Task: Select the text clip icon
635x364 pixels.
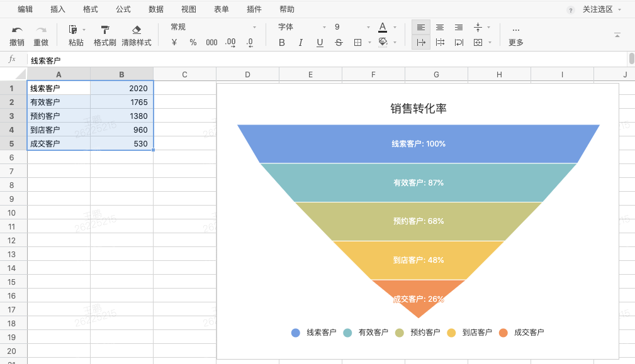Action: pos(440,43)
